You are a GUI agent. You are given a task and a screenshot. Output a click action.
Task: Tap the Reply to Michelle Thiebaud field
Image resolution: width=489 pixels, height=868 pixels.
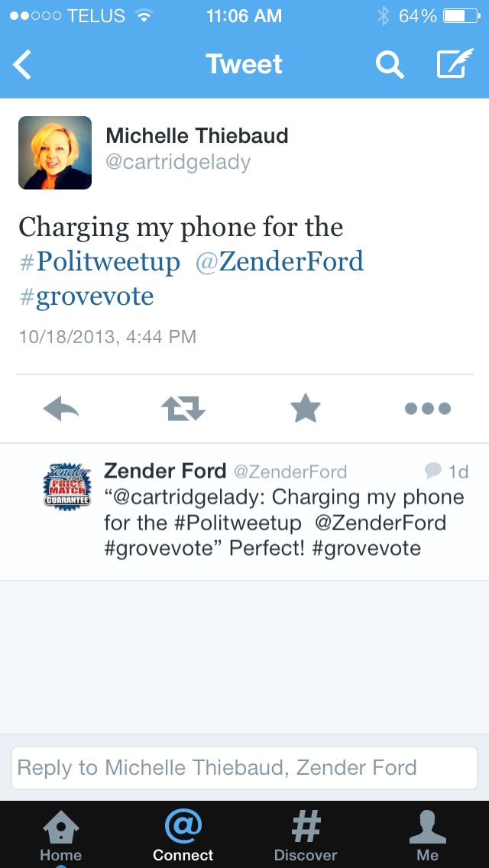pos(244,767)
